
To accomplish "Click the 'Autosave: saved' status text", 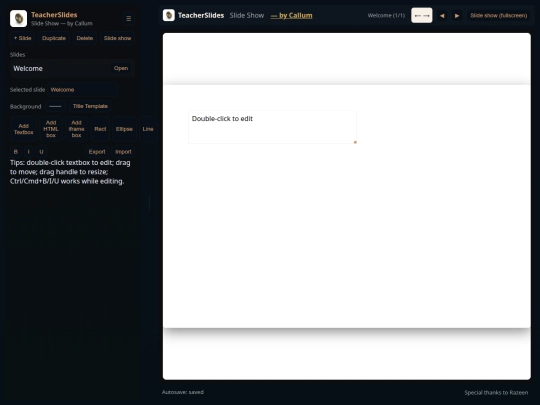I will [x=183, y=392].
